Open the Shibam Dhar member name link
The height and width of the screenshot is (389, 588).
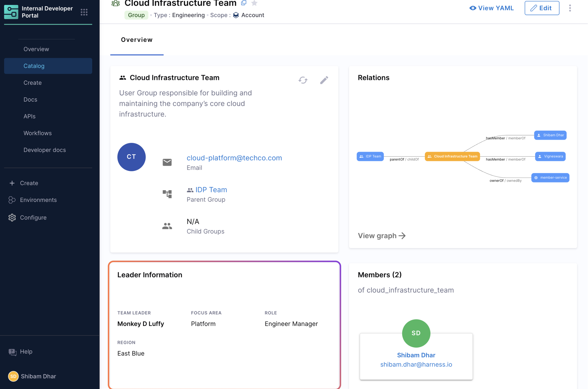416,355
